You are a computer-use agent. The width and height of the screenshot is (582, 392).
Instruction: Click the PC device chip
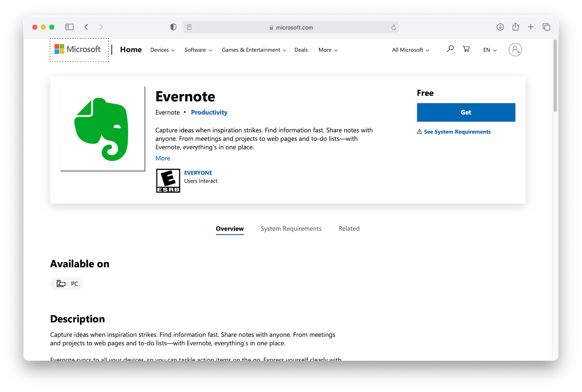point(67,284)
